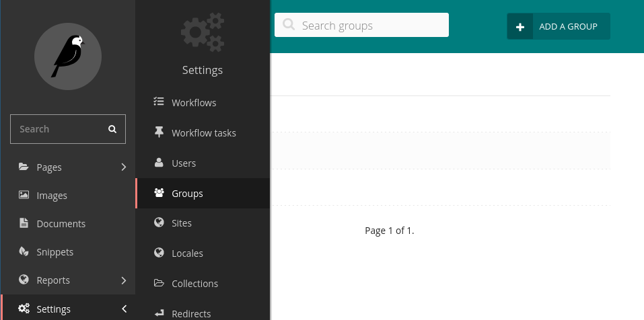
Task: Click the Redirects arrow icon
Action: click(x=159, y=313)
